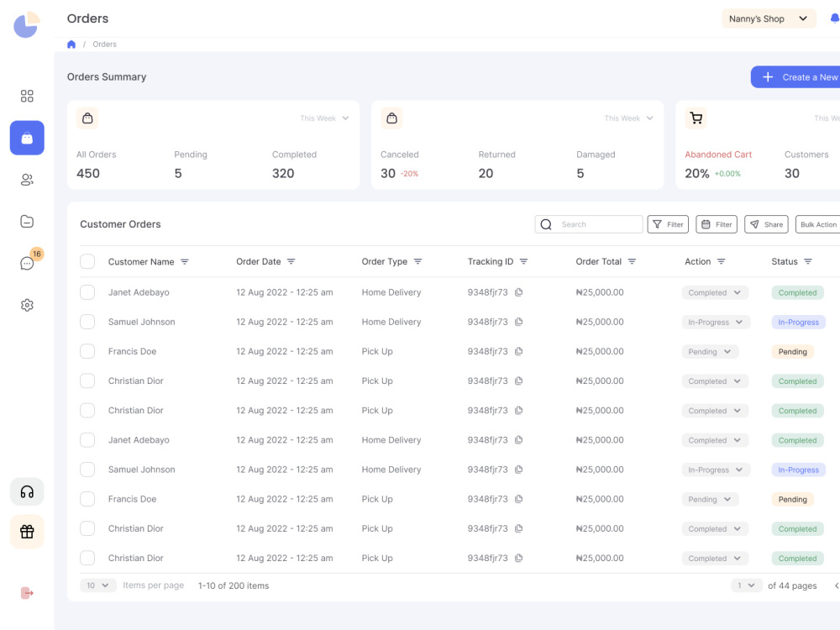Toggle the select-all checkbox in table header
This screenshot has width=840, height=630.
87,261
